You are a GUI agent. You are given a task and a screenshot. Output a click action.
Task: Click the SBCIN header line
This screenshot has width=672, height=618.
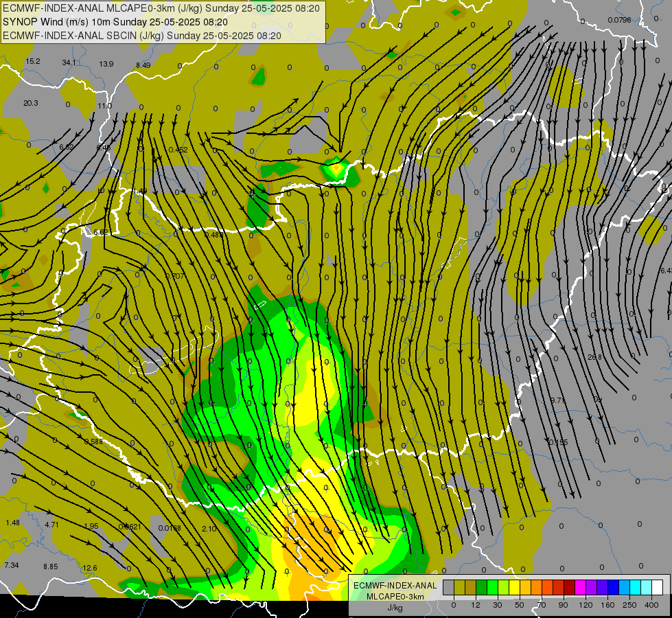tap(142, 36)
